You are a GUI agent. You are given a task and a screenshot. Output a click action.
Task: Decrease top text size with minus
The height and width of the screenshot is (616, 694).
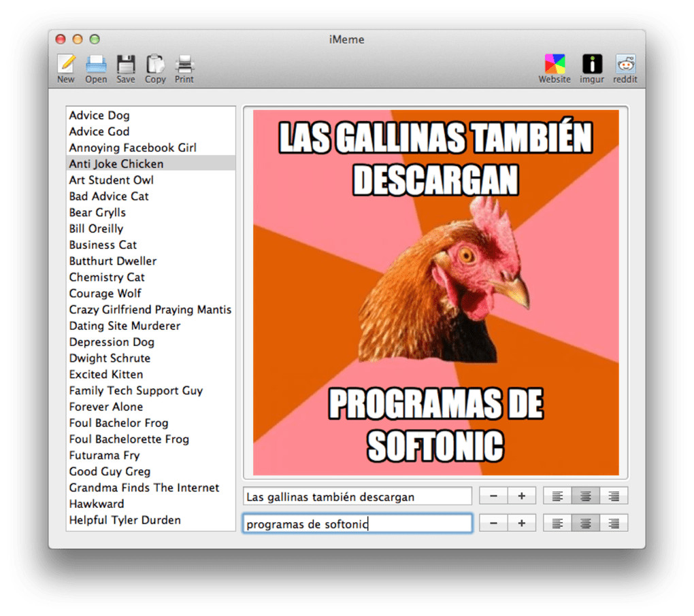coord(493,496)
